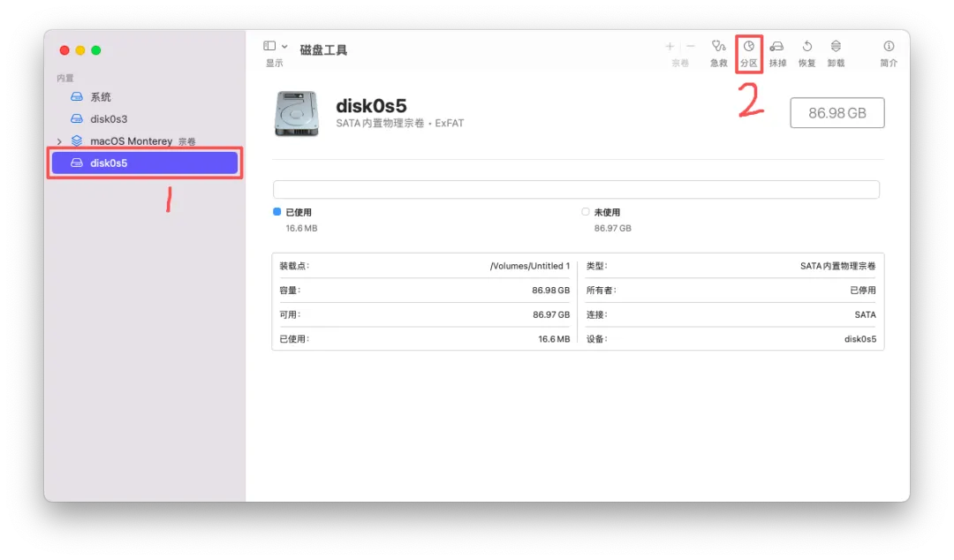954x560 pixels.
Task: Open the Info (简介) panel icon
Action: (x=889, y=46)
